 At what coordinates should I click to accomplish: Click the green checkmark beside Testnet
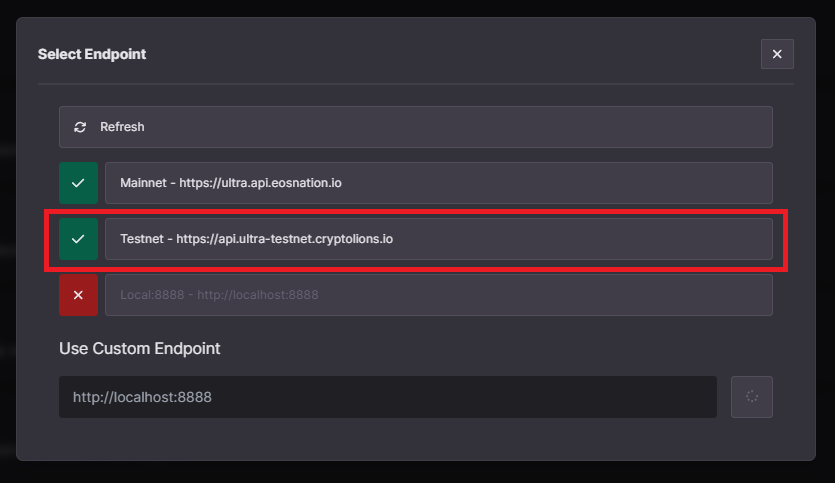[78, 239]
